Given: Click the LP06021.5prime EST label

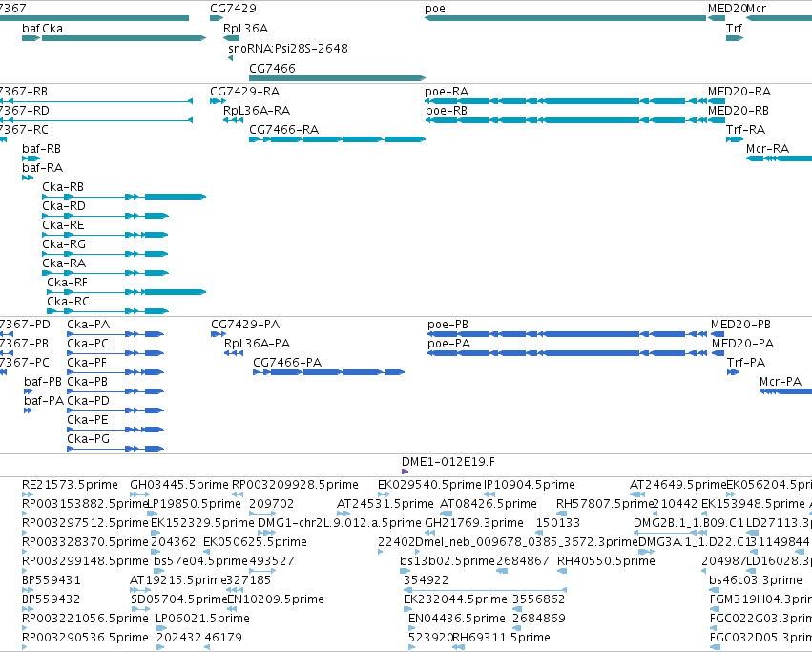Looking at the screenshot, I should [202, 619].
